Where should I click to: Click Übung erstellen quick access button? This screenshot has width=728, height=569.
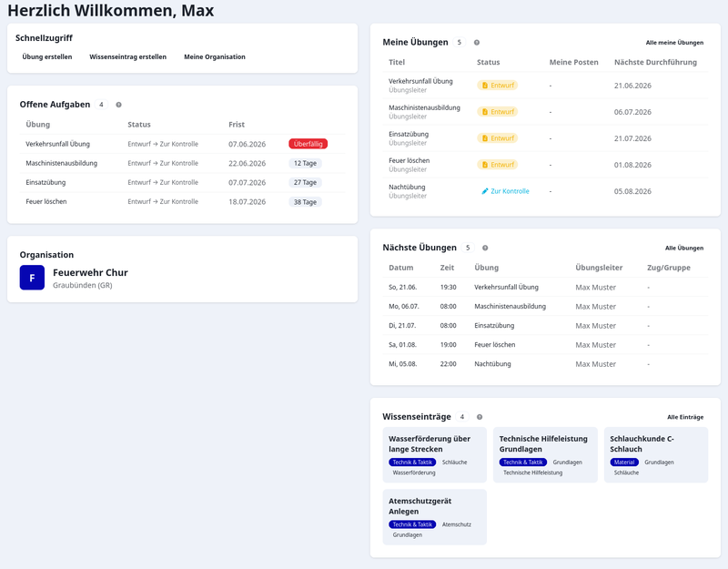pyautogui.click(x=47, y=57)
